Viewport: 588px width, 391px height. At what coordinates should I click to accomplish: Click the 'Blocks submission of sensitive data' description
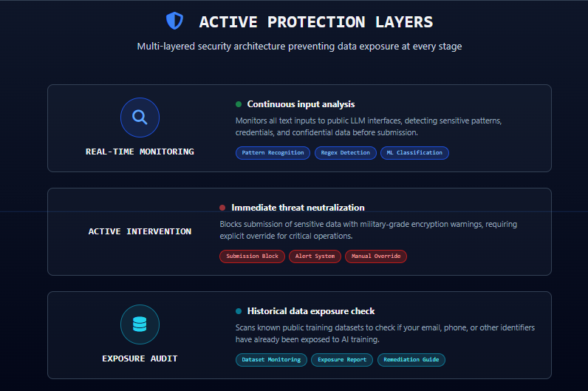[369, 230]
